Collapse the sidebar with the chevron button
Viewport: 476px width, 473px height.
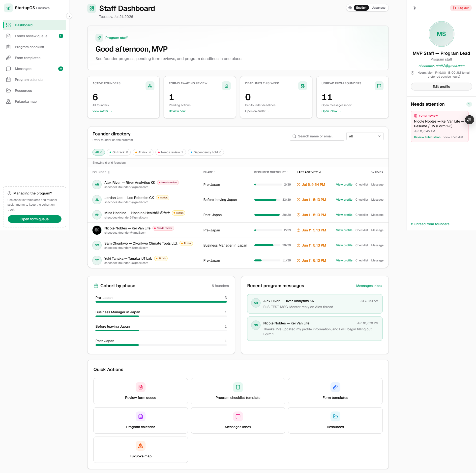(69, 16)
